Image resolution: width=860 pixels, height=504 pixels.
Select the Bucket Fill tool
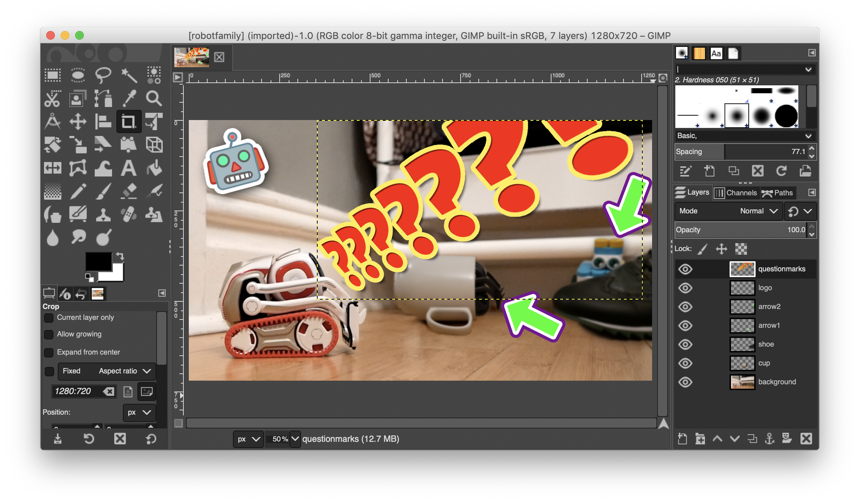click(154, 168)
